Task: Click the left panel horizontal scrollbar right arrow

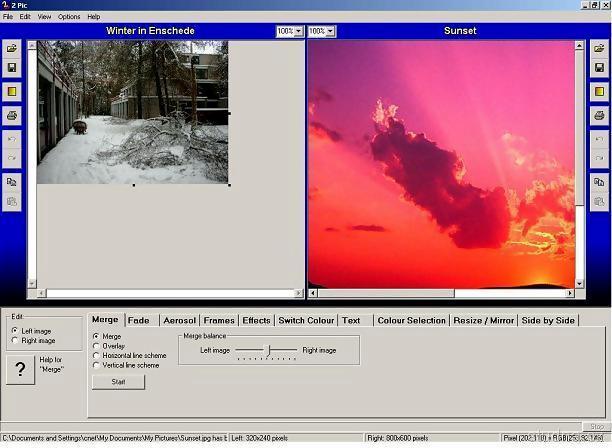Action: tap(299, 293)
